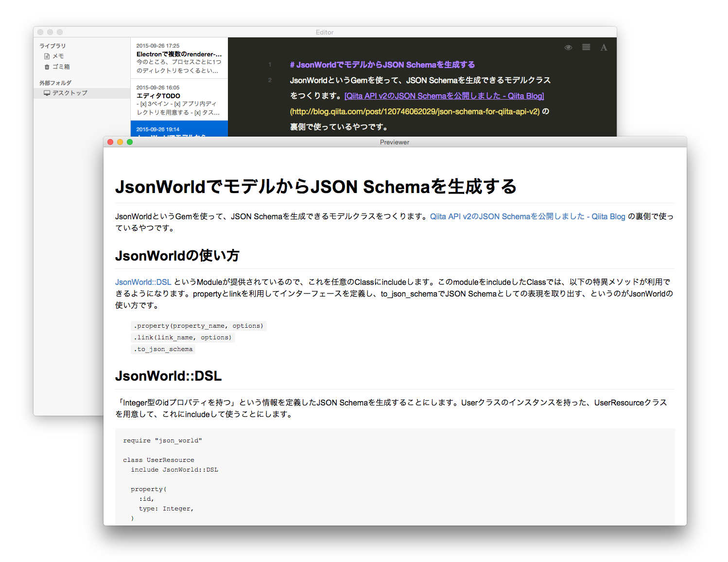Click the 'JsonWorldの使い方' heading
The image size is (728, 562).
(x=177, y=256)
